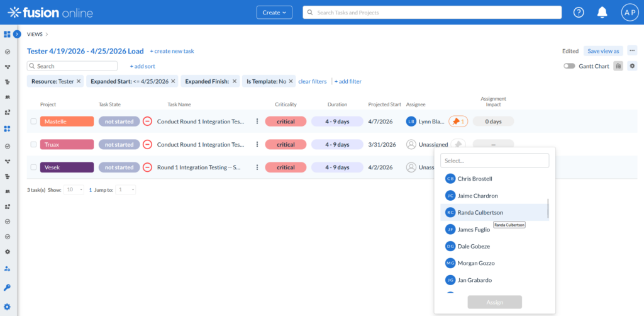The width and height of the screenshot is (644, 316).
Task: Open the notifications bell
Action: tap(602, 13)
